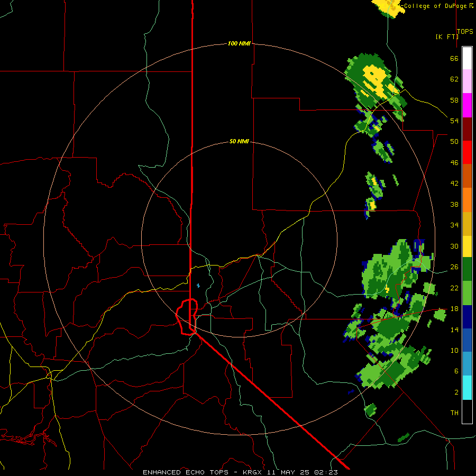Click the legend value '62'
This screenshot has height=476, width=476.
[x=454, y=79]
